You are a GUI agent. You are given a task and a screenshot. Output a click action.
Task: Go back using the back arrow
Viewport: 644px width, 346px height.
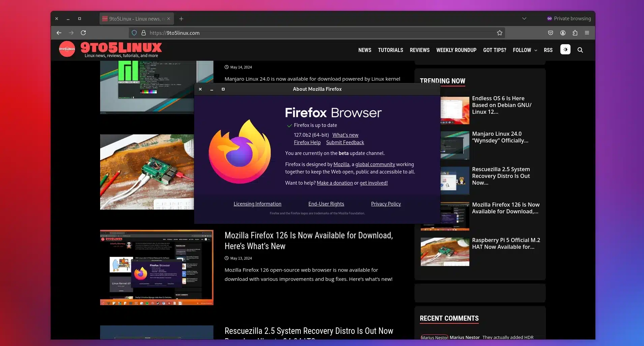tap(59, 33)
